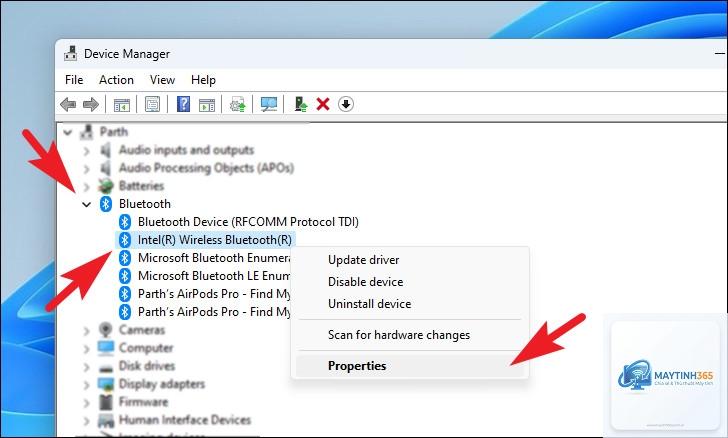The height and width of the screenshot is (438, 728).
Task: Click icon beside Intel(R) Wireless Bluetooth(R)
Action: pyautogui.click(x=125, y=240)
